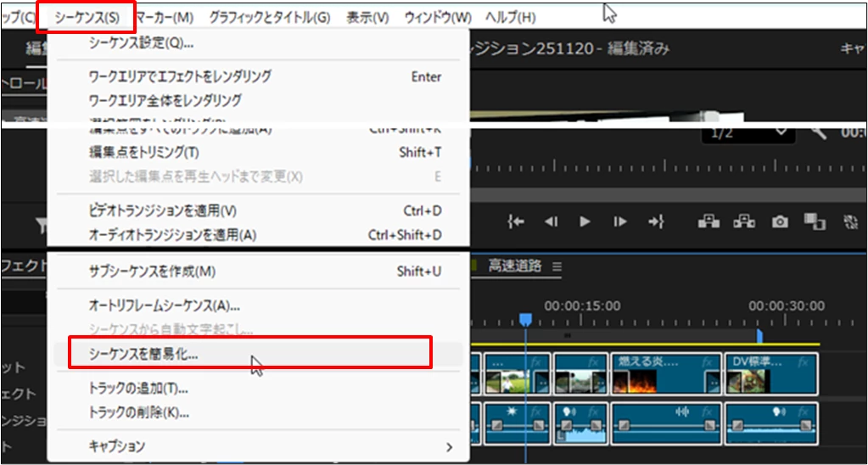
Task: Click the fx badge on 燃える炎 clip
Action: (x=707, y=362)
